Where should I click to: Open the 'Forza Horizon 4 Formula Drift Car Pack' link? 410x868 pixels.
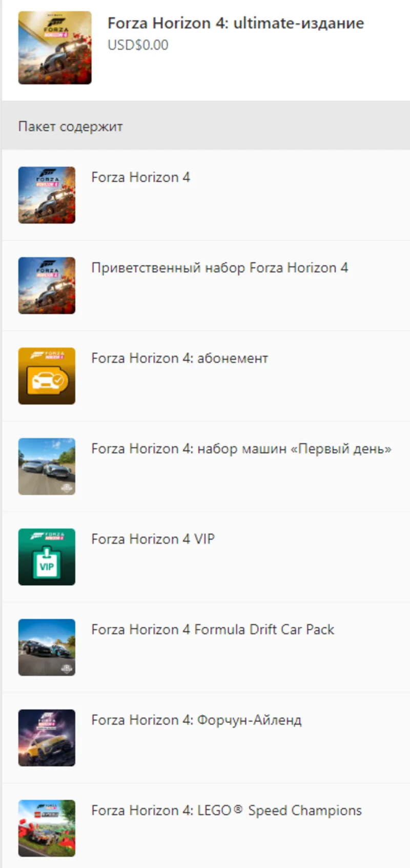coord(213,630)
